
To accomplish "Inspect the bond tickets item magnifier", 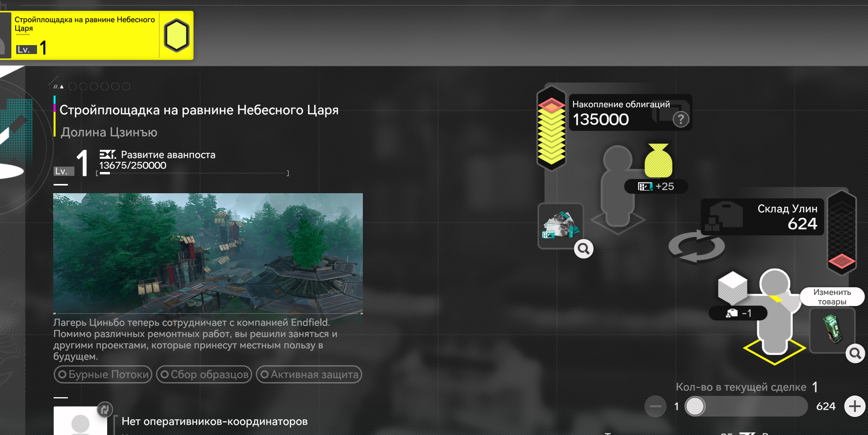I will (x=583, y=249).
